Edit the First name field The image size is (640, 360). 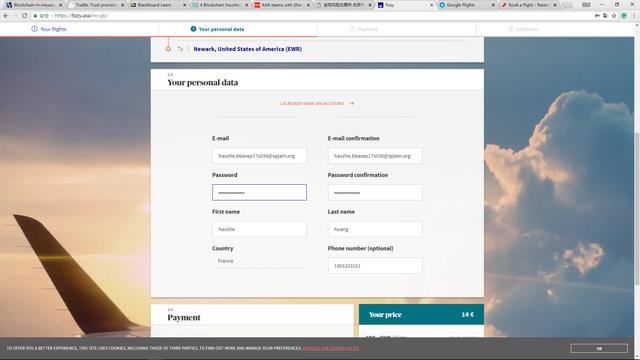coord(259,229)
